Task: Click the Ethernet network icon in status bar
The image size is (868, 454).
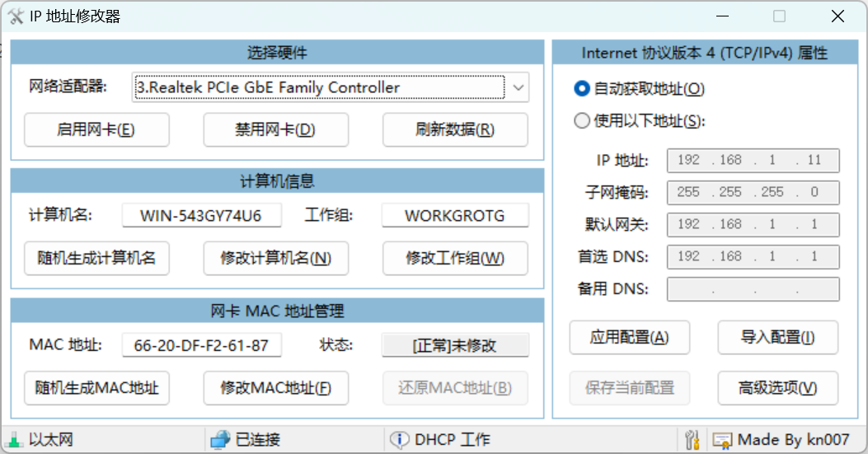Action: coord(14,439)
